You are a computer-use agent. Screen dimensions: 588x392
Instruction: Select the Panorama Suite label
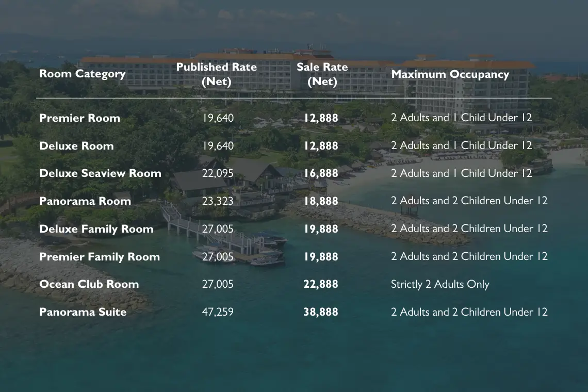click(83, 312)
